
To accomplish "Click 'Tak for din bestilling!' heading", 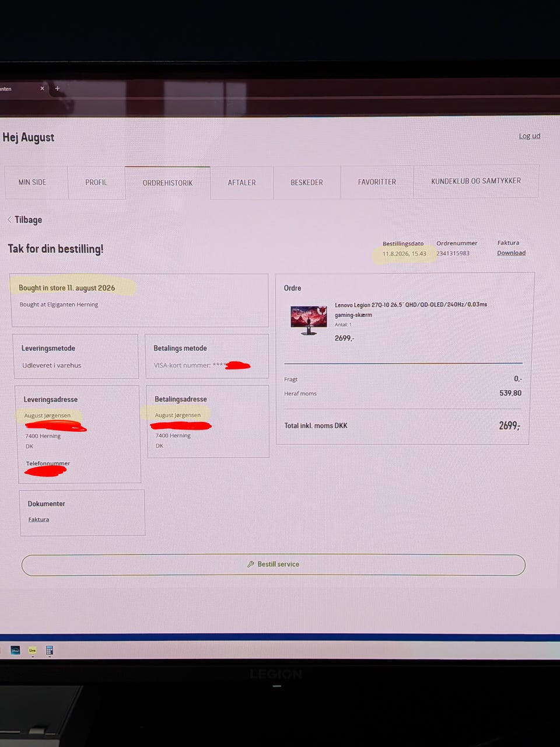I will pos(55,249).
